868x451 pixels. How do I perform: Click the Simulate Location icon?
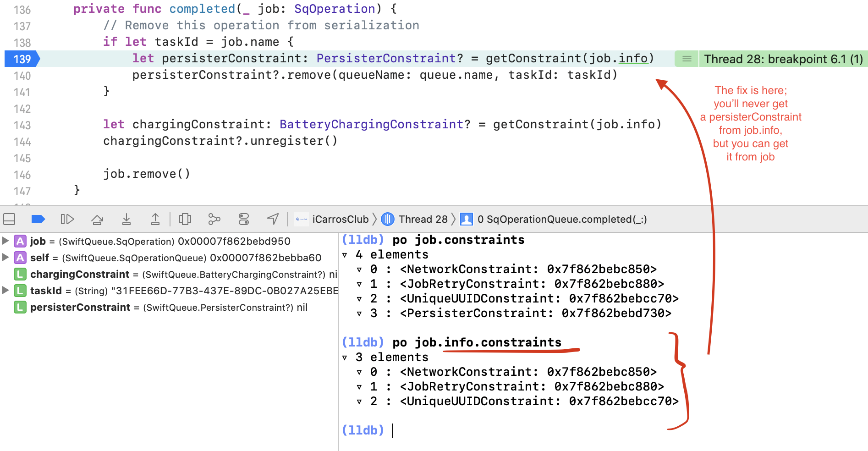[x=273, y=219]
